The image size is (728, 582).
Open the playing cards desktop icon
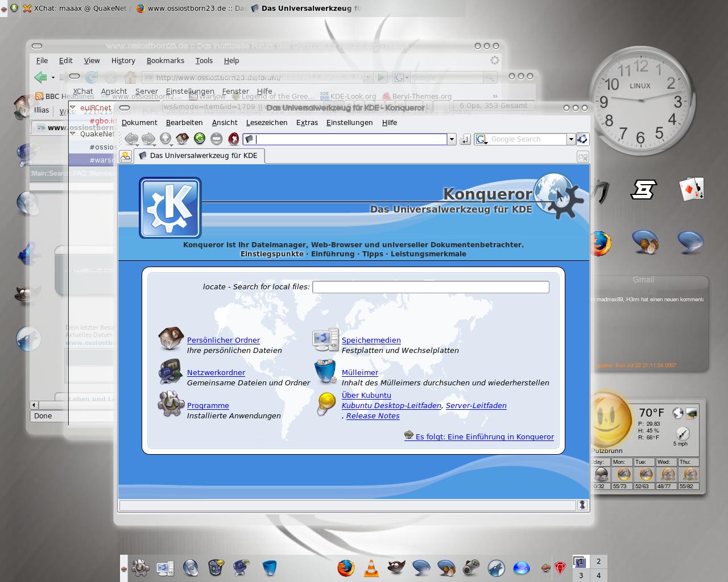tap(692, 189)
